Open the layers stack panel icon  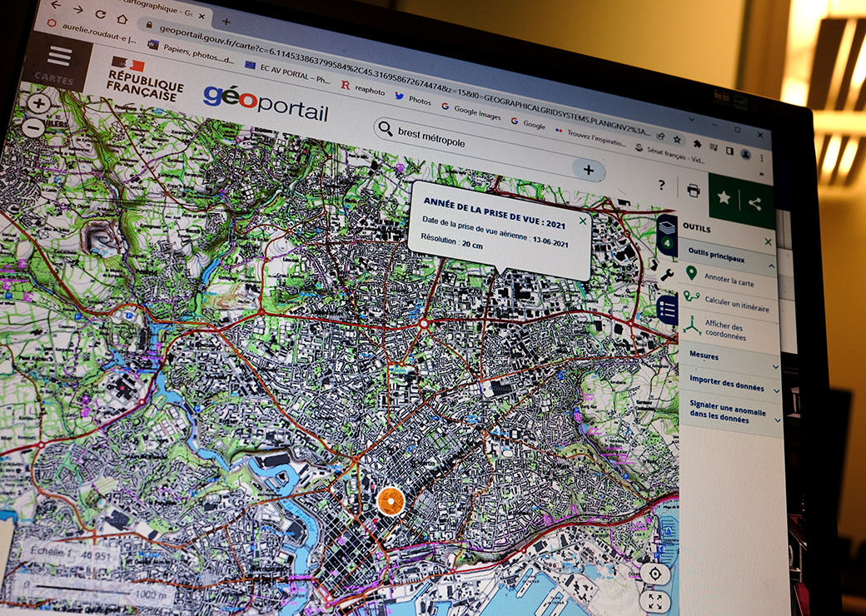pyautogui.click(x=667, y=228)
